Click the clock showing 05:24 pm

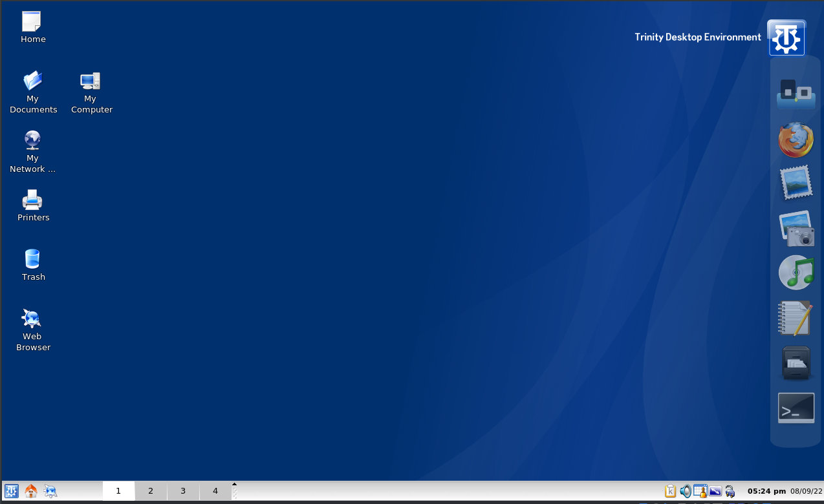(x=766, y=491)
